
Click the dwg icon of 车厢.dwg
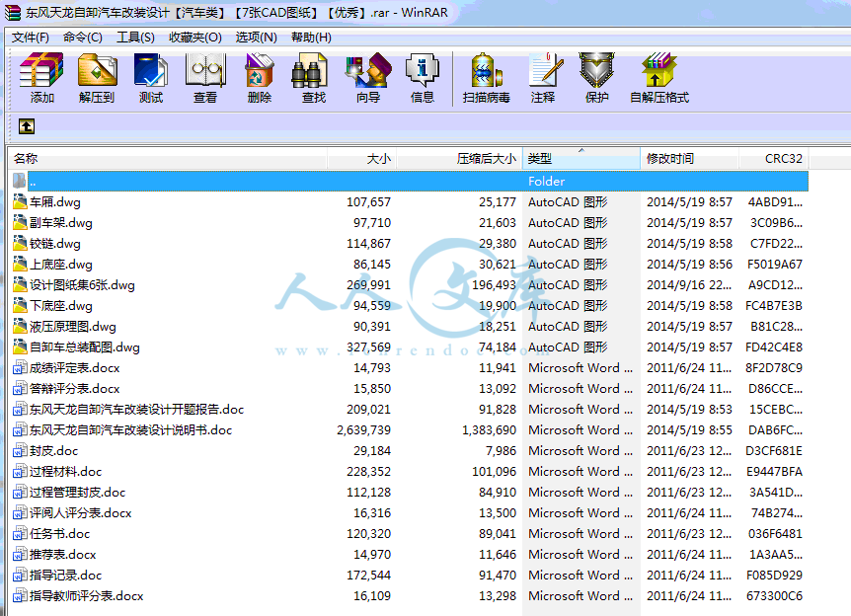tap(20, 202)
